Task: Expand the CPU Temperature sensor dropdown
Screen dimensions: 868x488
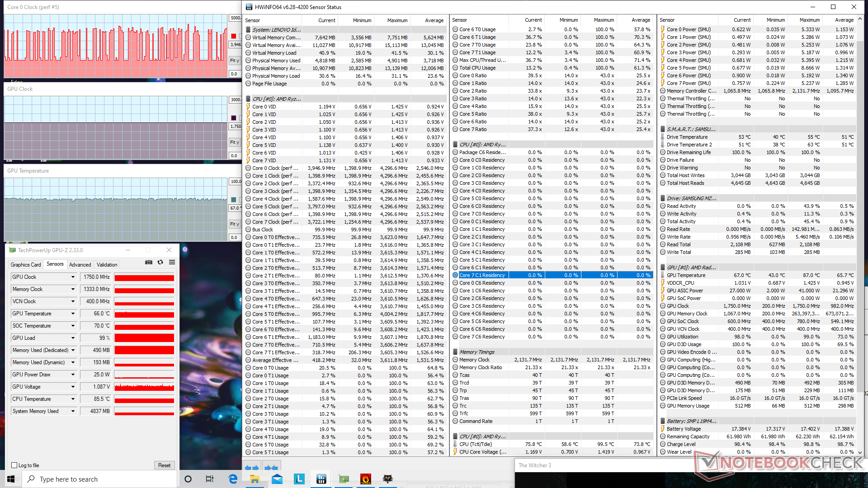Action: (x=73, y=399)
